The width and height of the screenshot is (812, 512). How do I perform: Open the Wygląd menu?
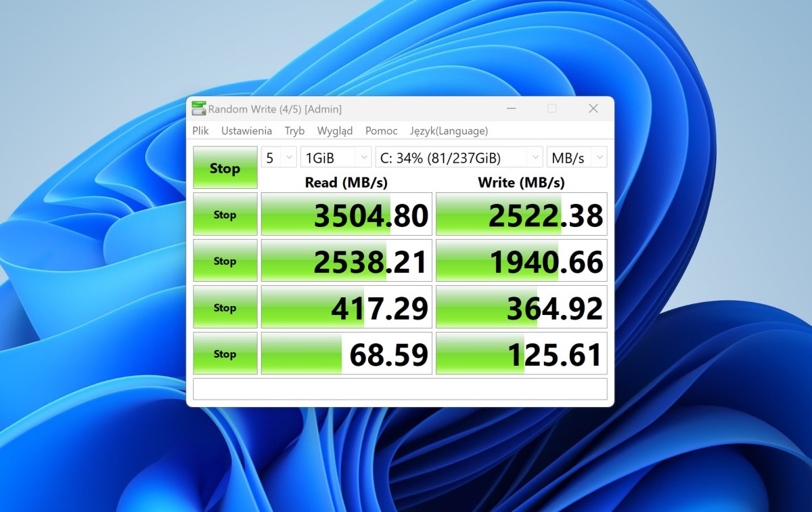[x=334, y=131]
